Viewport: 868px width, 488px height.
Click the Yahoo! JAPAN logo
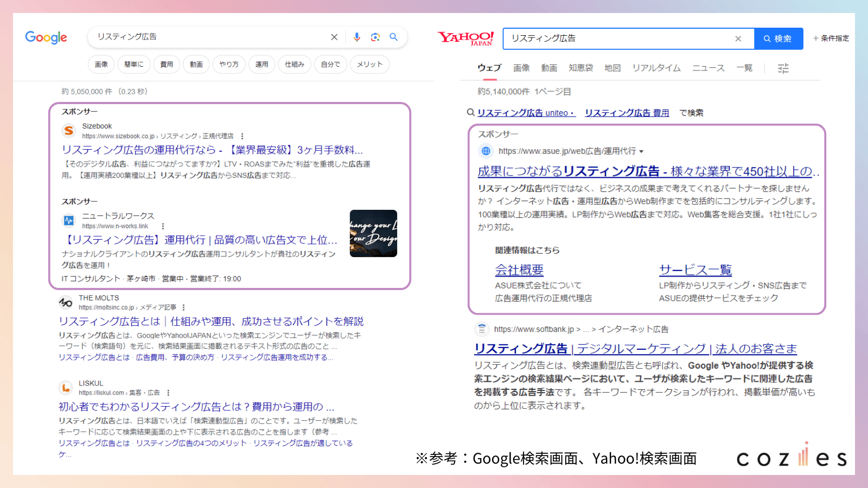click(466, 38)
